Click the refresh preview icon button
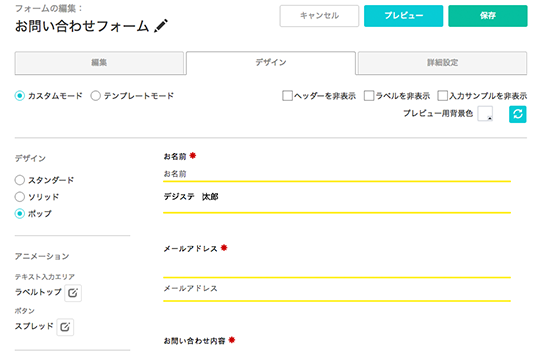 [517, 114]
